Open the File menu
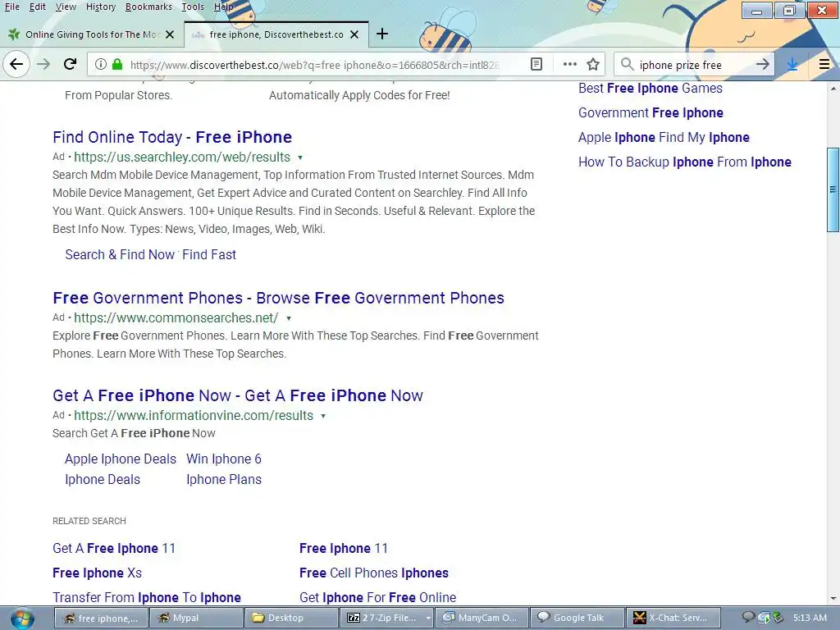 click(x=11, y=7)
